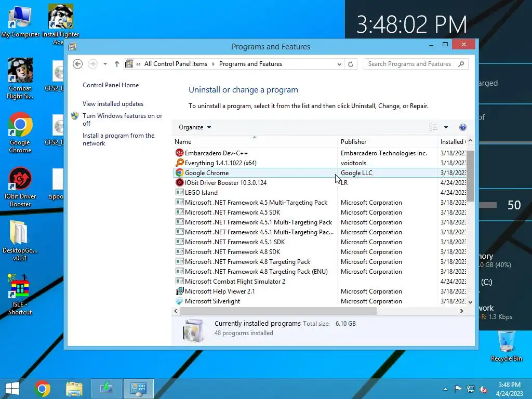Open the Windows Start button
This screenshot has height=399, width=532.
click(x=12, y=389)
